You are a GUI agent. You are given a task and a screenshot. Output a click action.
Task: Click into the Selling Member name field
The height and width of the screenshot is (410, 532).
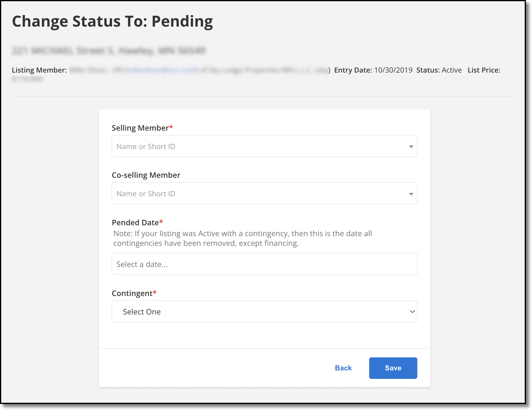264,146
